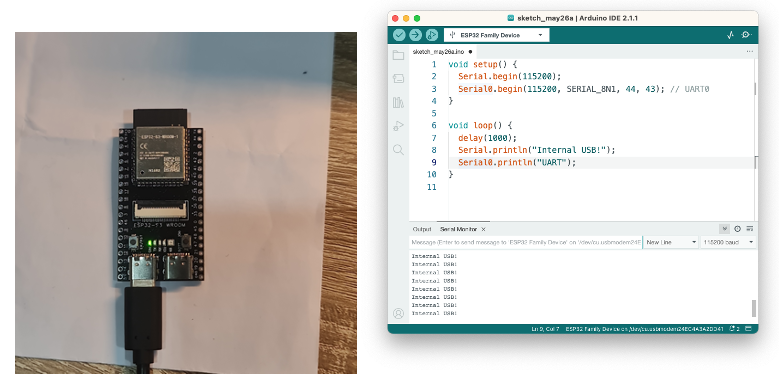This screenshot has height=383, width=779.
Task: Open the Debug panel in sidebar
Action: click(398, 126)
